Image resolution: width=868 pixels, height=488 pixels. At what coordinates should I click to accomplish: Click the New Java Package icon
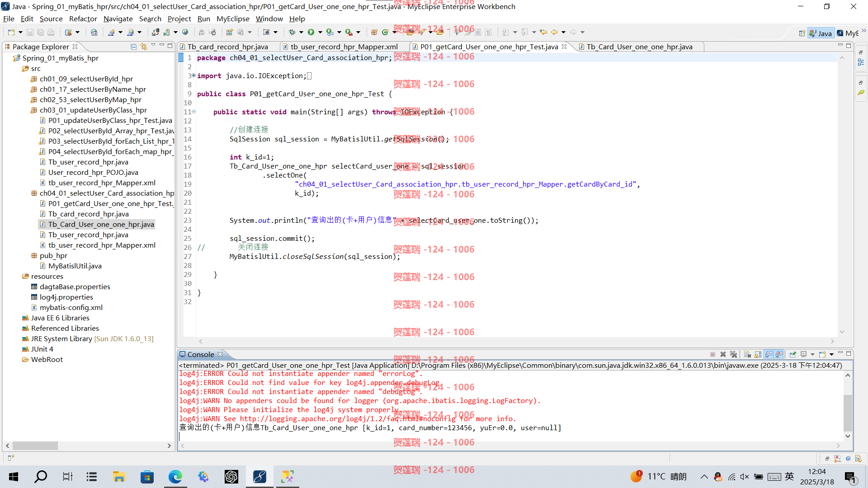point(374,32)
